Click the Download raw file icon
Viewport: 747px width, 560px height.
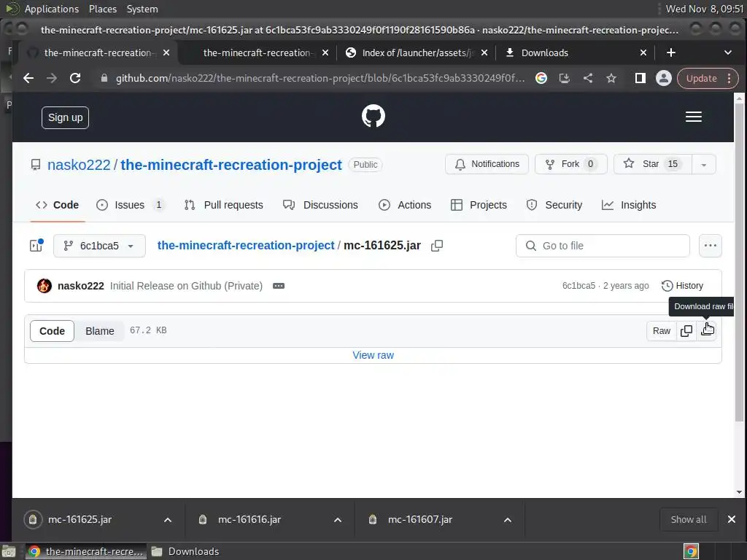click(707, 330)
